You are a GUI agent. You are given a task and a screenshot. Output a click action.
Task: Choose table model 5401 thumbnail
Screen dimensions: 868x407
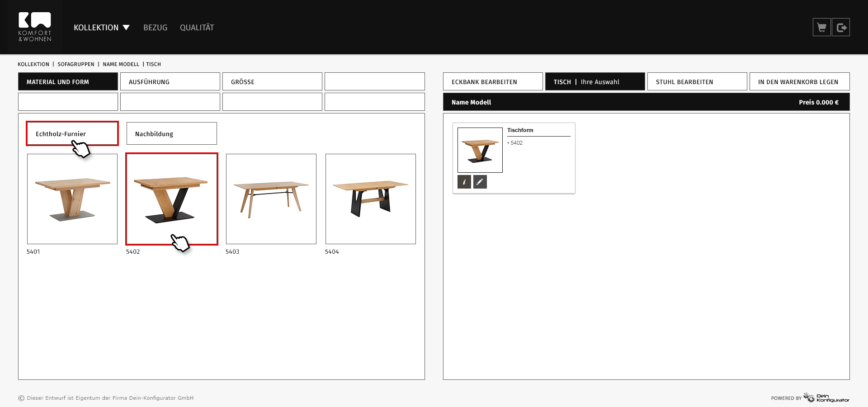point(72,199)
